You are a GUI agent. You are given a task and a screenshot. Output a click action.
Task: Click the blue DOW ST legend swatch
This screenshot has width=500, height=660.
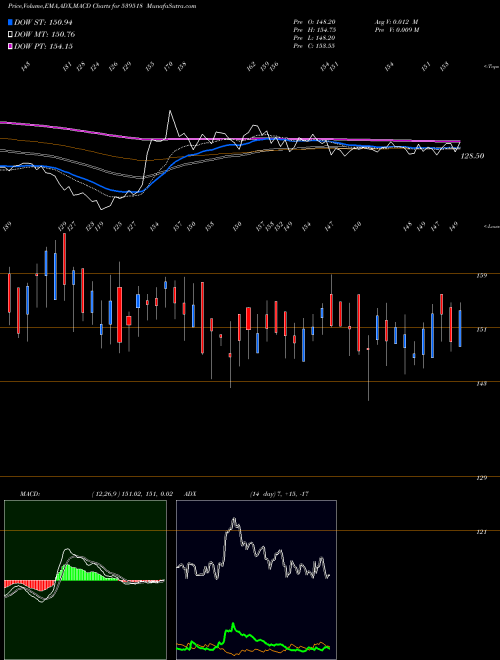tap(11, 23)
